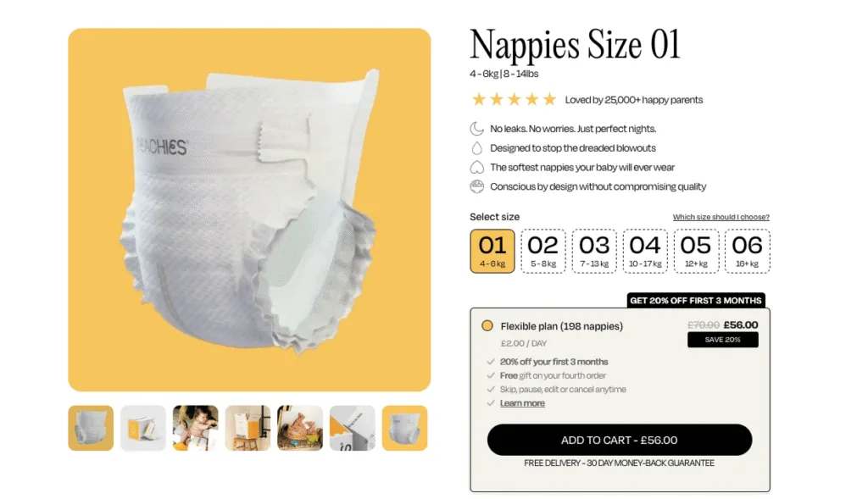Select size 02 (5-8 kg)
868x499 pixels.
click(x=543, y=251)
